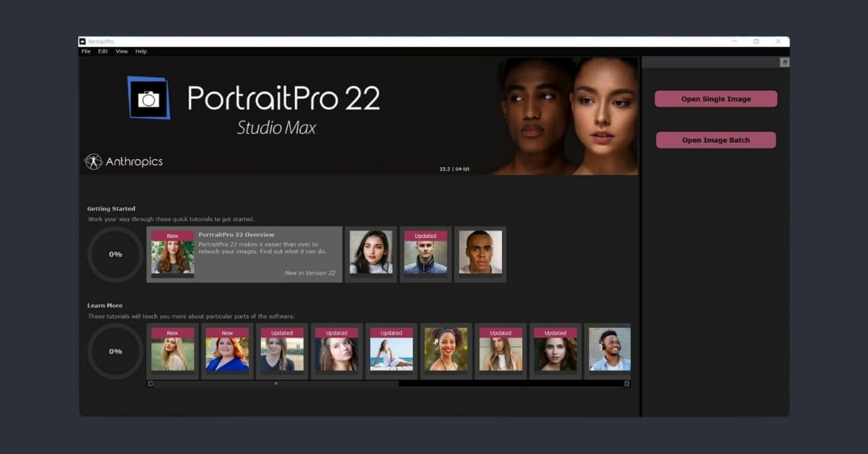Open Updated tutorial with brunette close-up portrait
This screenshot has width=868, height=454.
pos(336,351)
